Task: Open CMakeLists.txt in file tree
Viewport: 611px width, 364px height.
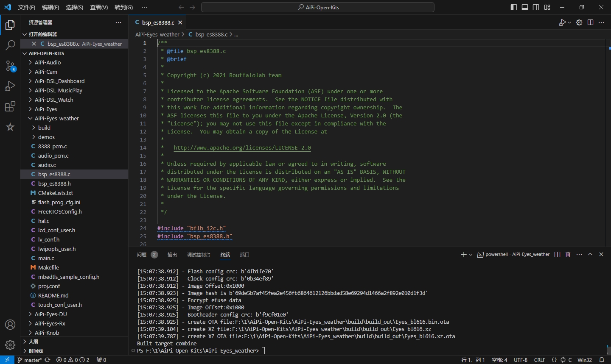Action: (x=74, y=193)
